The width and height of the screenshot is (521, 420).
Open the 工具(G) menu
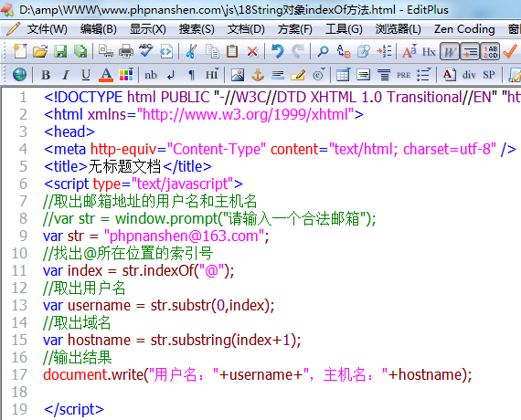(344, 29)
